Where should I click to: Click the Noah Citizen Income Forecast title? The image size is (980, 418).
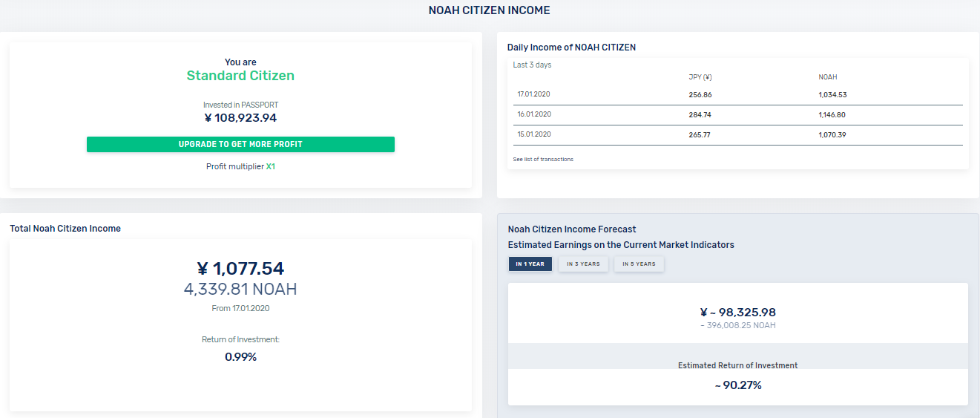572,229
